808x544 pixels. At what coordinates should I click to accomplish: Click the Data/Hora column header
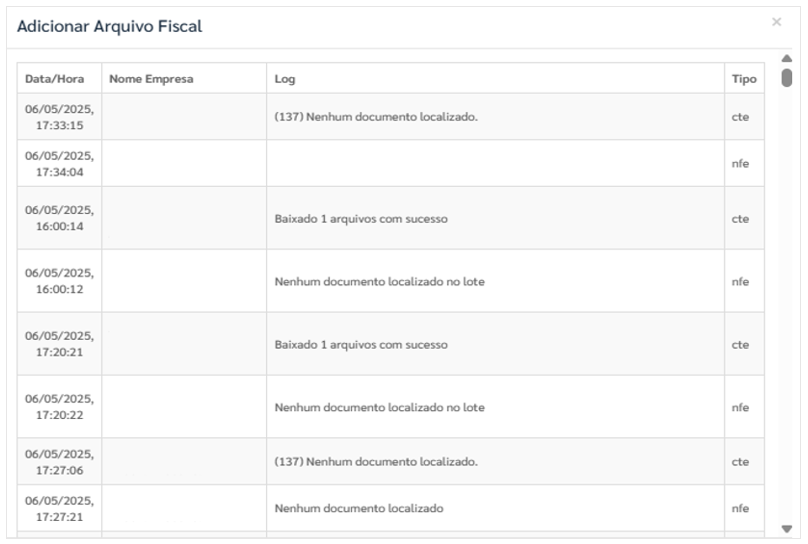[x=55, y=79]
